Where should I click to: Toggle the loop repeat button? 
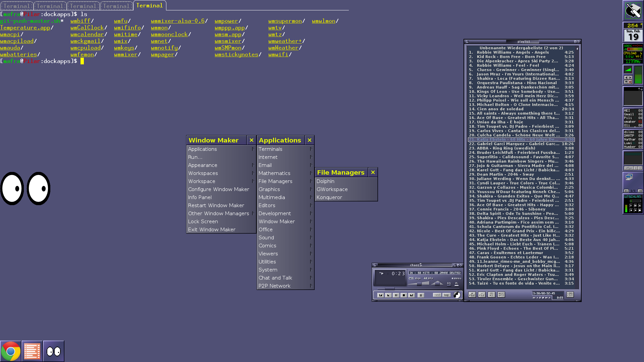(446, 295)
